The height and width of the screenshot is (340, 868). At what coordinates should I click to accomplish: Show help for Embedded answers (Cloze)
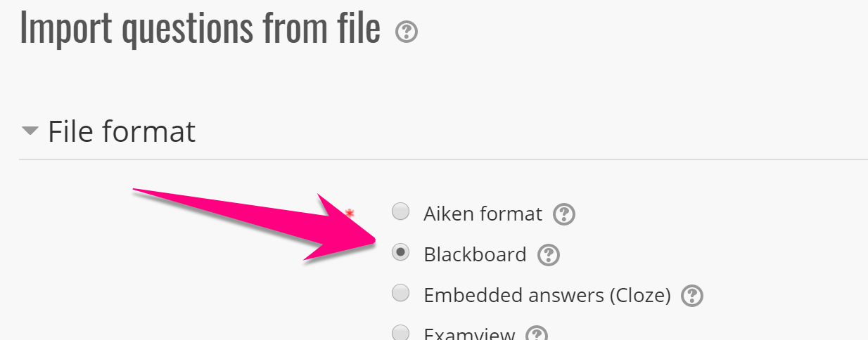click(x=693, y=296)
